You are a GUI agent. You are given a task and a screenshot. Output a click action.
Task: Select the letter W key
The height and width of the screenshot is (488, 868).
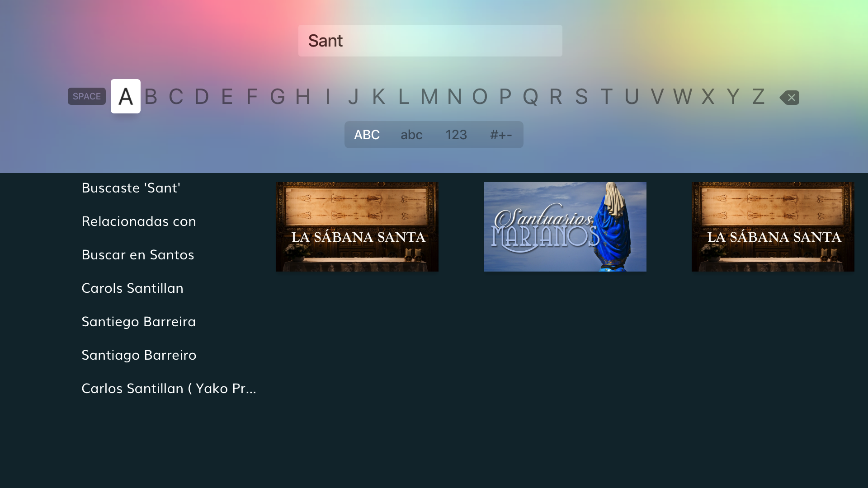683,96
